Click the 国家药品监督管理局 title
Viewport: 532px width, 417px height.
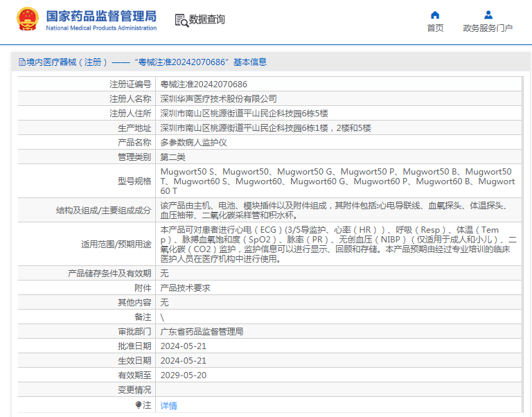click(x=101, y=16)
